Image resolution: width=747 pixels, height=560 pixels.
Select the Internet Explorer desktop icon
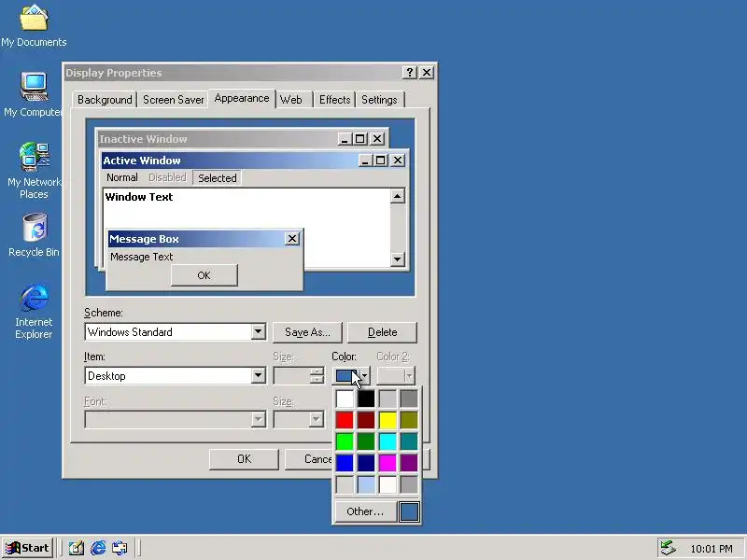click(x=34, y=312)
